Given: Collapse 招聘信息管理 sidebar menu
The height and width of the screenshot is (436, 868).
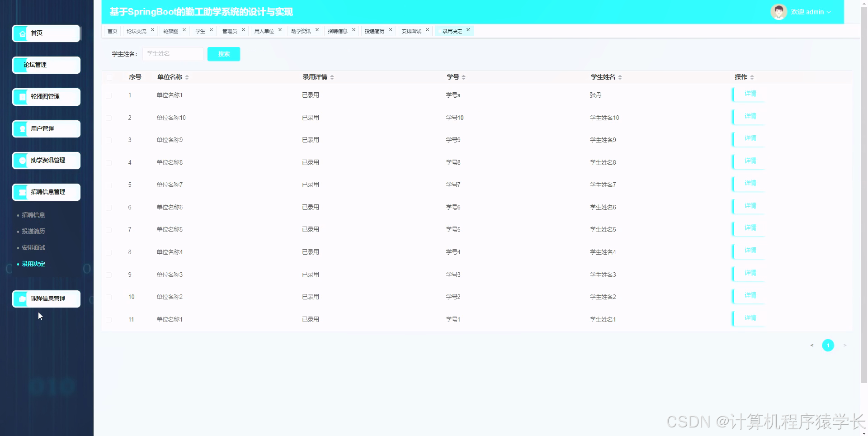Looking at the screenshot, I should click(46, 192).
